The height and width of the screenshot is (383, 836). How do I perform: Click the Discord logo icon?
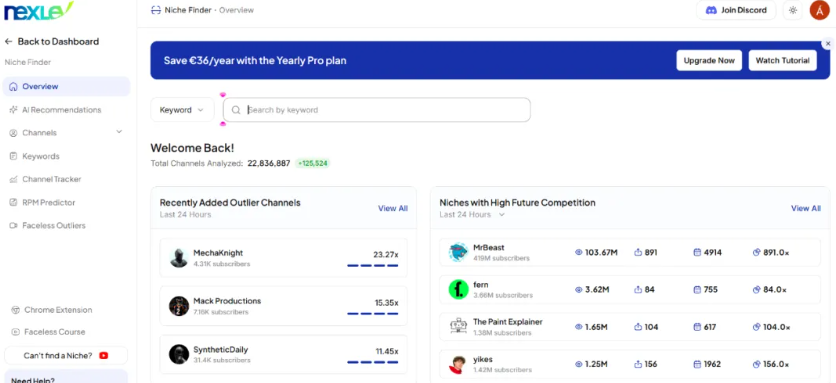pos(711,10)
